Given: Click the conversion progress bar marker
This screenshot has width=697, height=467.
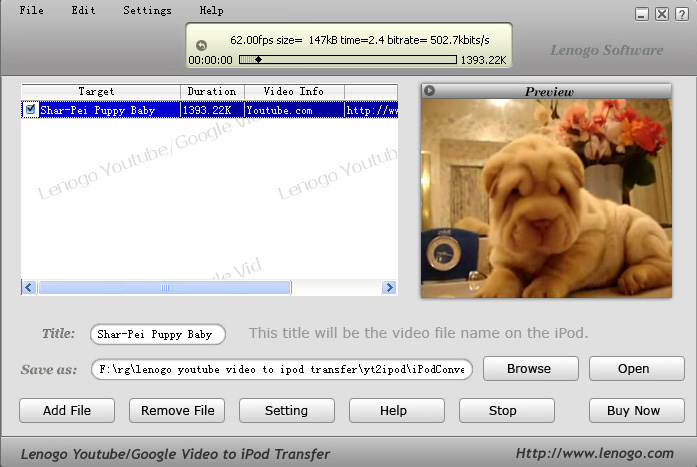Looking at the screenshot, I should coord(258,60).
